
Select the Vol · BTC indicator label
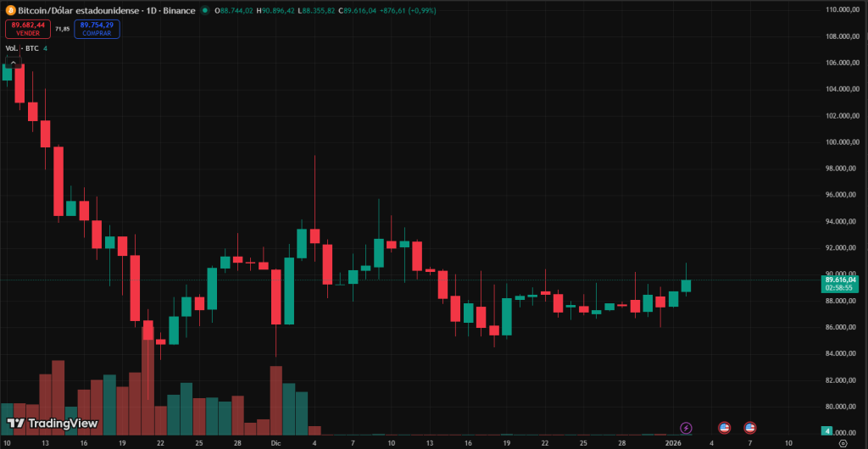(x=22, y=48)
